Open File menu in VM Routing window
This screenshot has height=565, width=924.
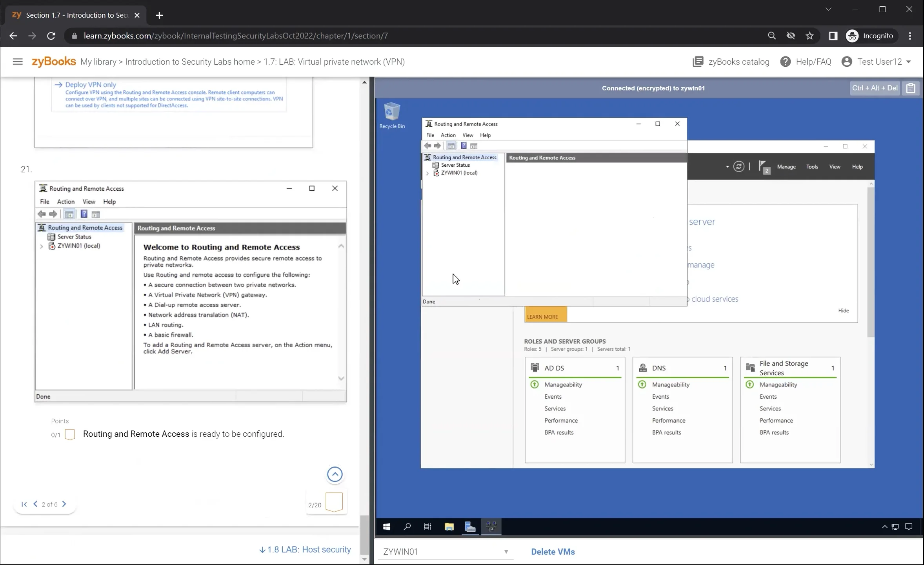point(430,135)
